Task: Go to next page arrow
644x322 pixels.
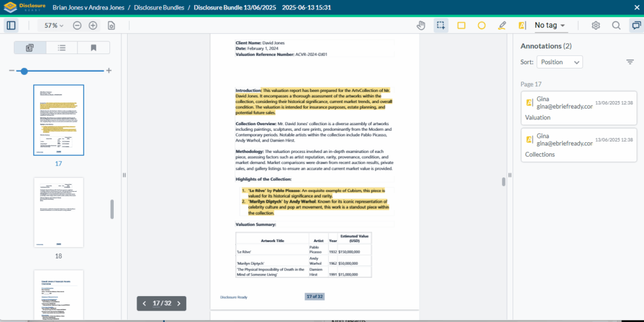Action: coord(179,303)
